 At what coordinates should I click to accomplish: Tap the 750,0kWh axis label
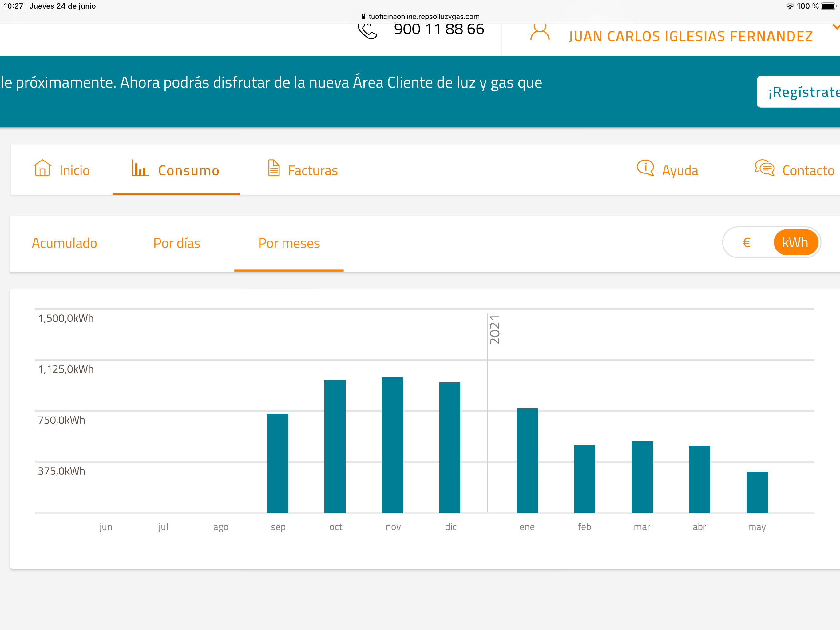[61, 420]
